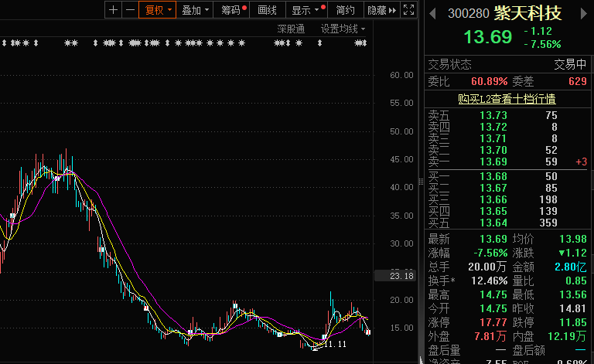Click the 深股通 label
Screen dimensions: 594x364
(x=291, y=29)
